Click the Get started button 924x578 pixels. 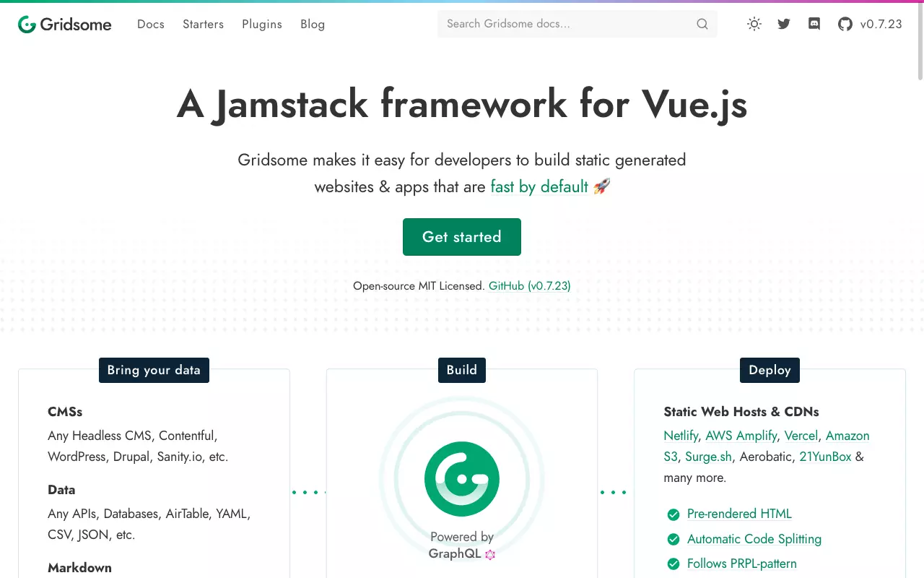[462, 237]
